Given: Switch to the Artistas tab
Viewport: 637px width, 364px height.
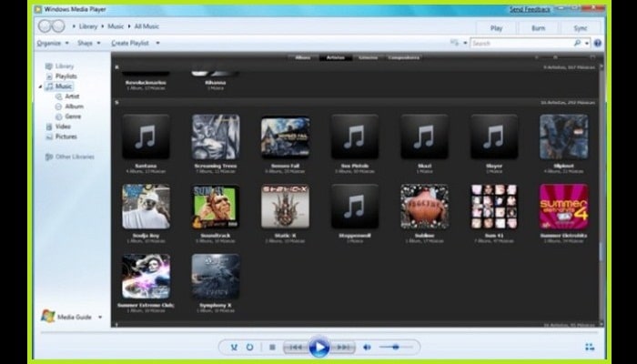Looking at the screenshot, I should 335,57.
